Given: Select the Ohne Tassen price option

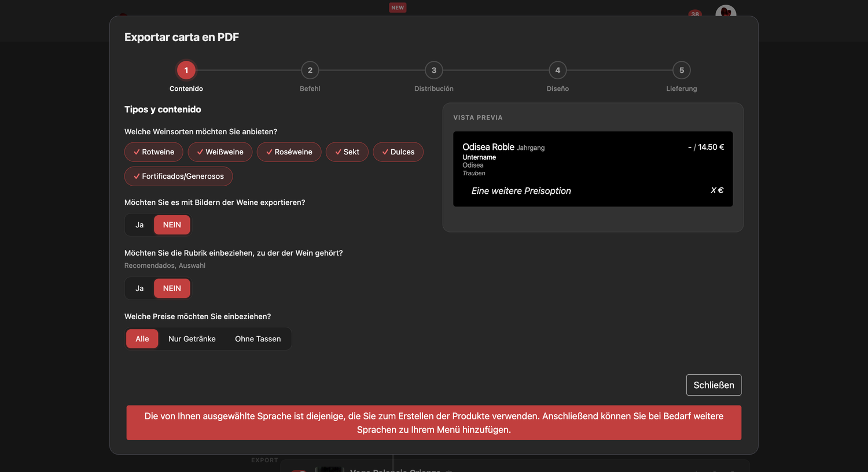Looking at the screenshot, I should pyautogui.click(x=258, y=339).
